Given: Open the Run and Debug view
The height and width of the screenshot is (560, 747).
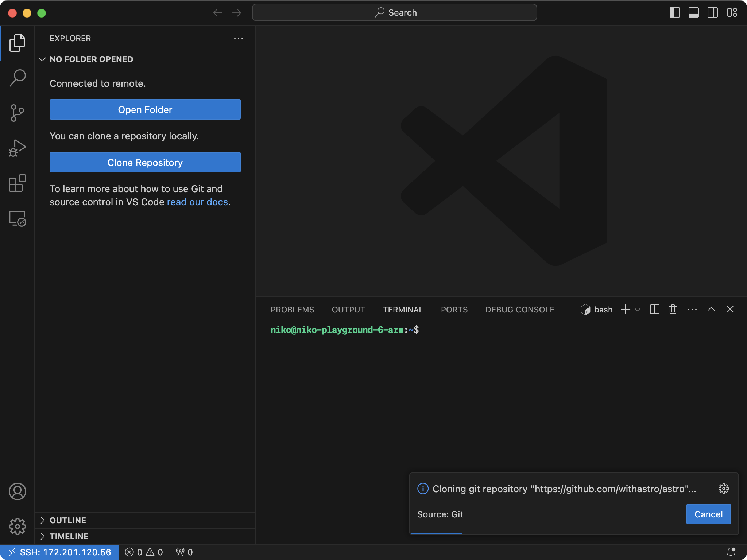Looking at the screenshot, I should (17, 148).
